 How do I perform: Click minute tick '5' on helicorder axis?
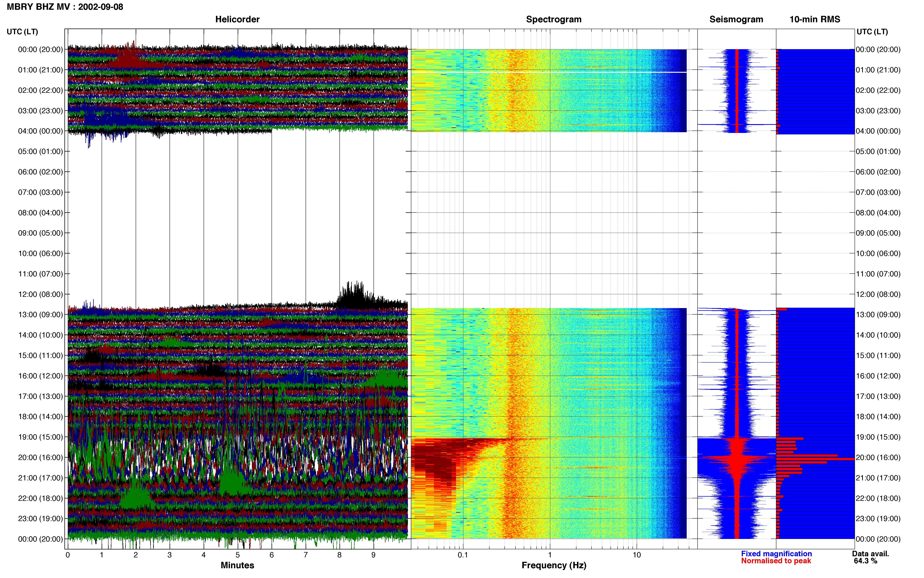coord(238,555)
